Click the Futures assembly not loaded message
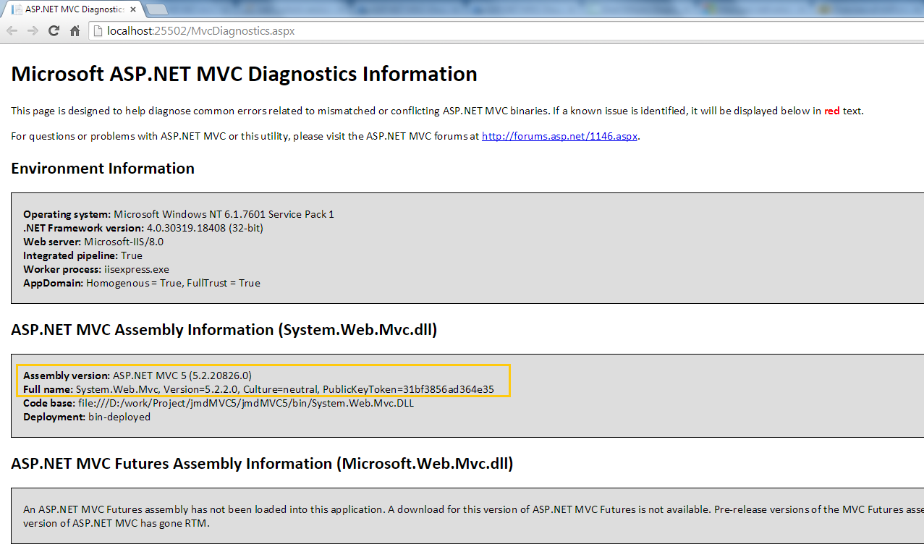This screenshot has height=560, width=924. click(x=473, y=516)
